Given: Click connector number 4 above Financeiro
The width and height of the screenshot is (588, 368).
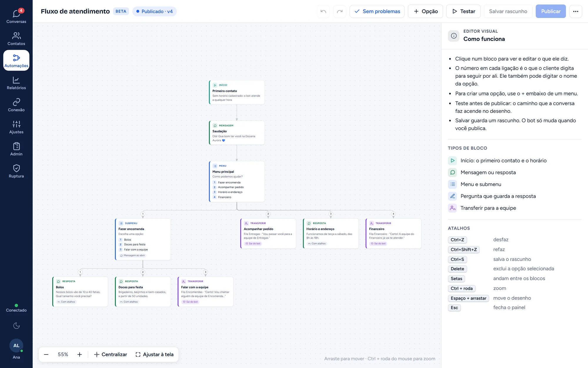Looking at the screenshot, I should [x=393, y=214].
